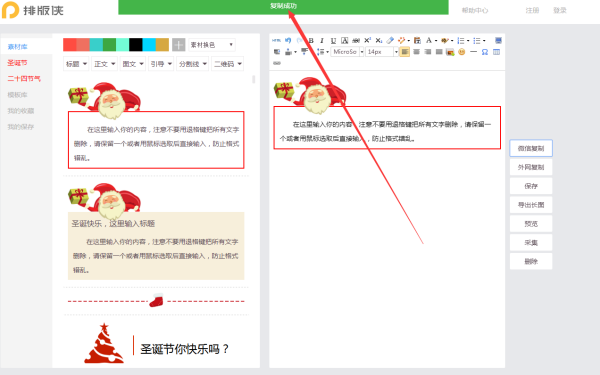
Task: Toggle underline formatting
Action: point(333,41)
